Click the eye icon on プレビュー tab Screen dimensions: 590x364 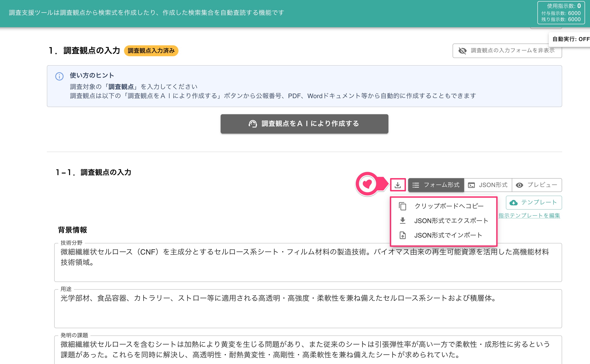pos(519,185)
